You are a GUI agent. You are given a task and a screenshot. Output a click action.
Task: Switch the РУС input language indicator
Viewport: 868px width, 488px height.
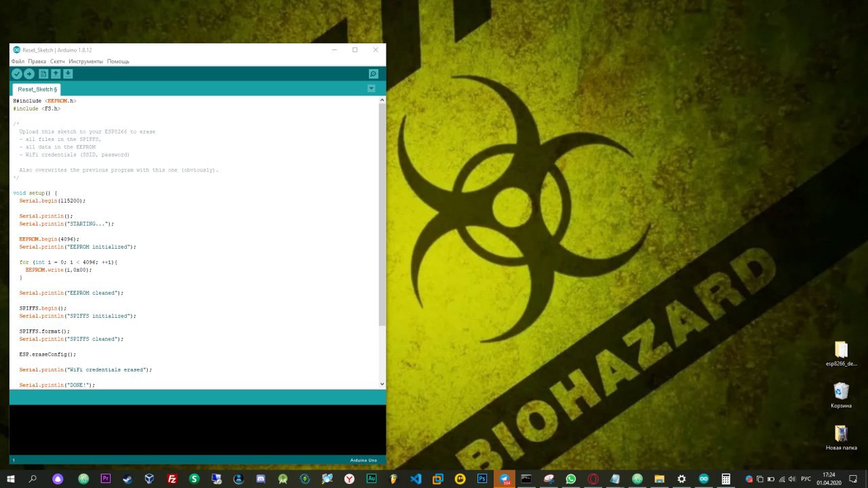point(806,479)
